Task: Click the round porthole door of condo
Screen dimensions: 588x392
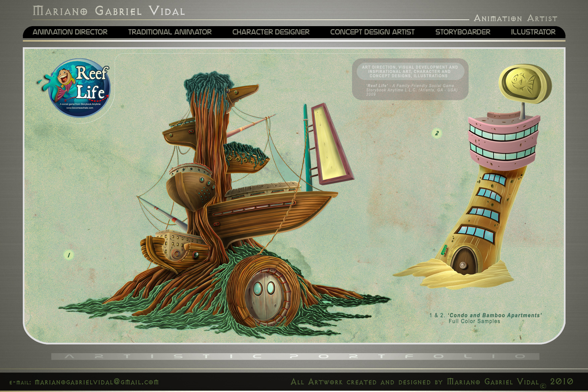Action: [264, 292]
